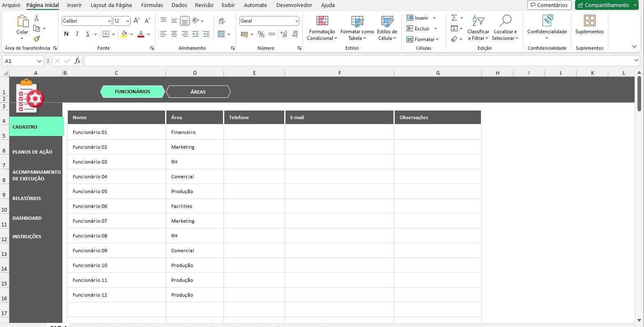Click the ÁREAS navigation button
644x327 pixels.
pos(198,92)
